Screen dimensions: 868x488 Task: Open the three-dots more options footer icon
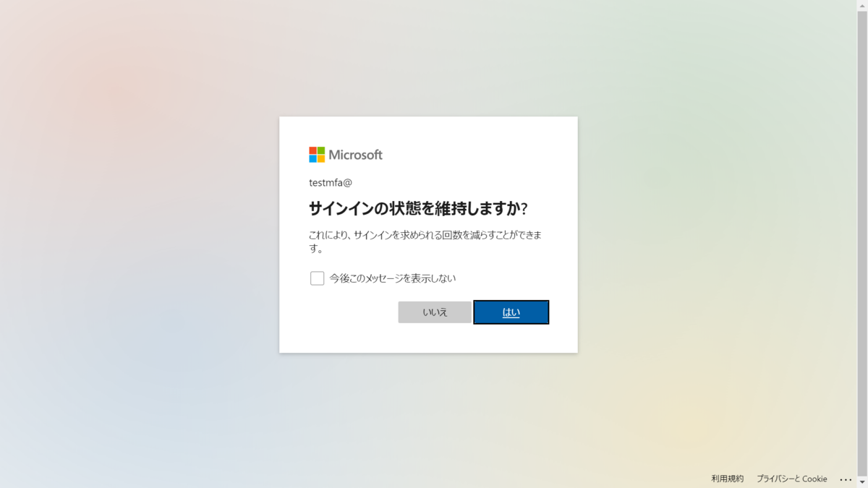[846, 480]
